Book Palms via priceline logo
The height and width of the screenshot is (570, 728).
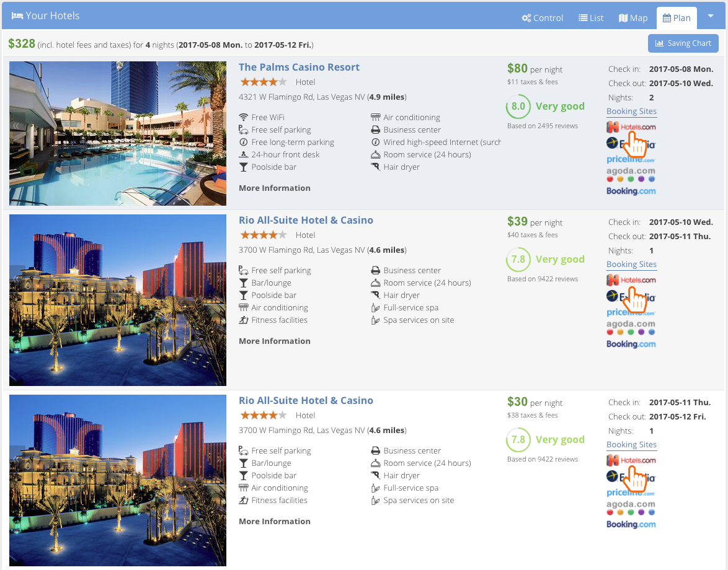(x=631, y=159)
